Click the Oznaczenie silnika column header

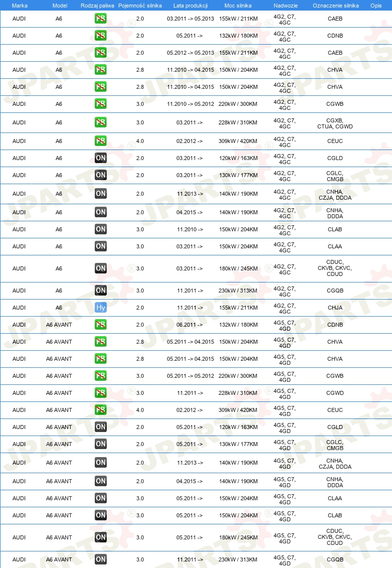point(336,6)
